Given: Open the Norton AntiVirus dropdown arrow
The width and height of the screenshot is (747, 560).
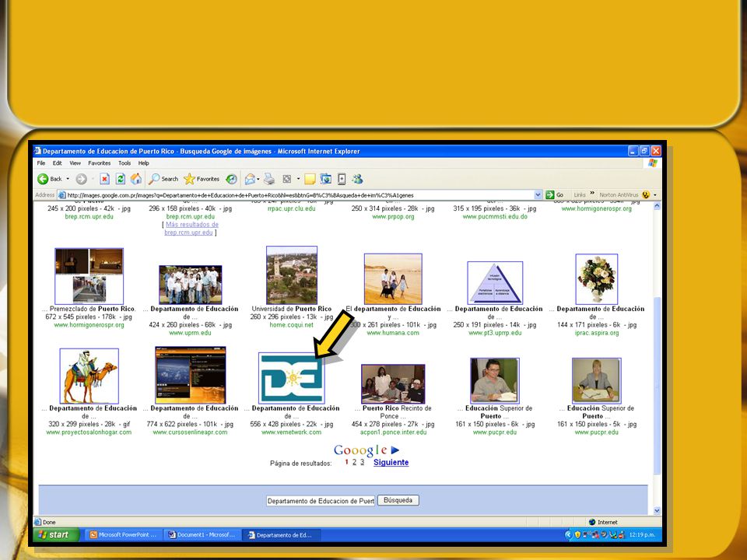Looking at the screenshot, I should 655,194.
